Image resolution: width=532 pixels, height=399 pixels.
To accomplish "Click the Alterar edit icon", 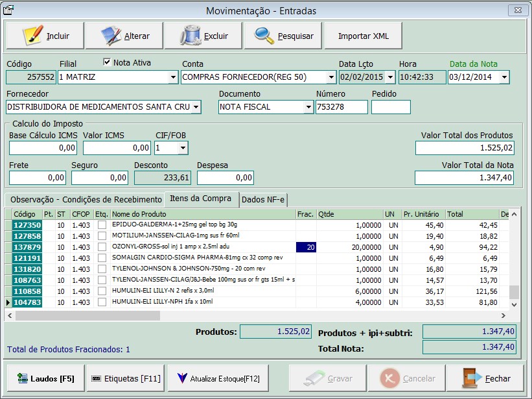I will [111, 35].
